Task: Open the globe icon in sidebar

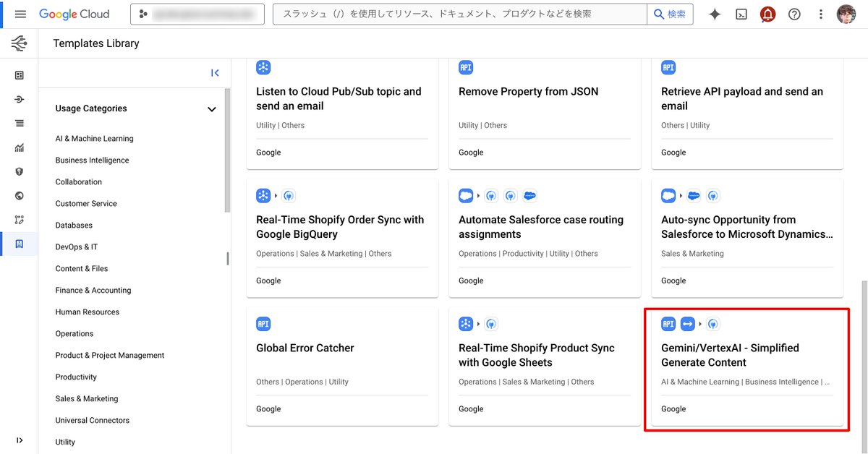Action: coord(19,195)
